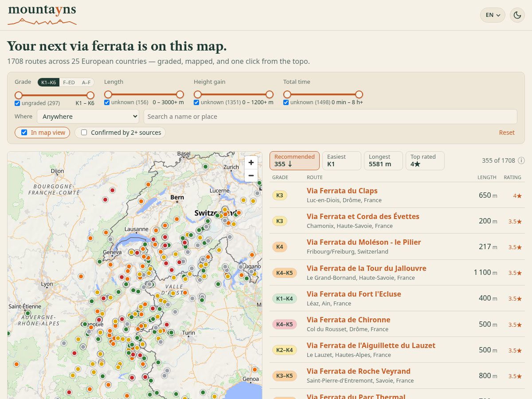Click Height gain slider left handle

click(198, 94)
